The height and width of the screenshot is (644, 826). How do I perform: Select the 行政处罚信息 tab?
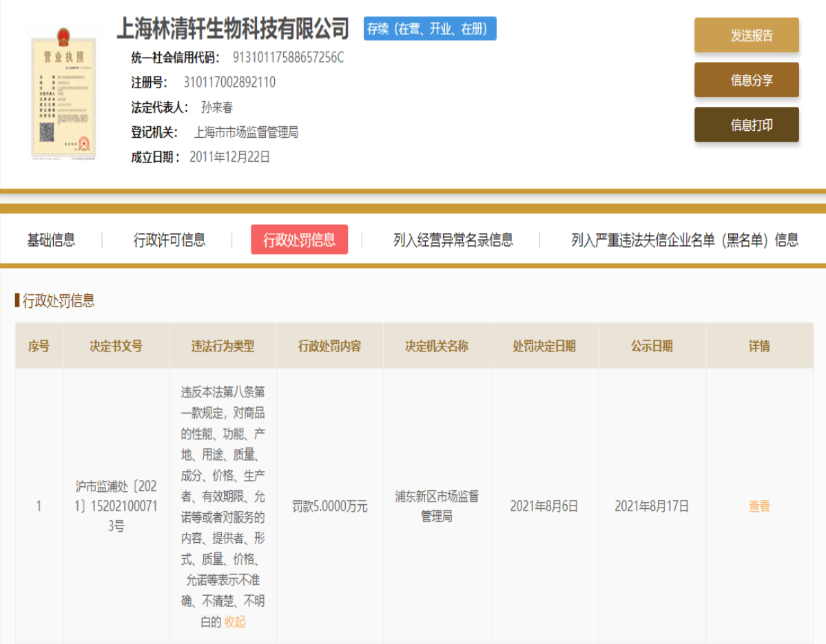coord(299,240)
